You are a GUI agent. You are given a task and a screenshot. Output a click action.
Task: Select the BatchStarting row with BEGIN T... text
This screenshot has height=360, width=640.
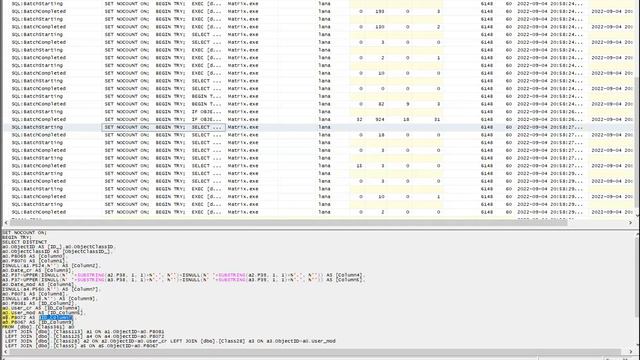318,96
